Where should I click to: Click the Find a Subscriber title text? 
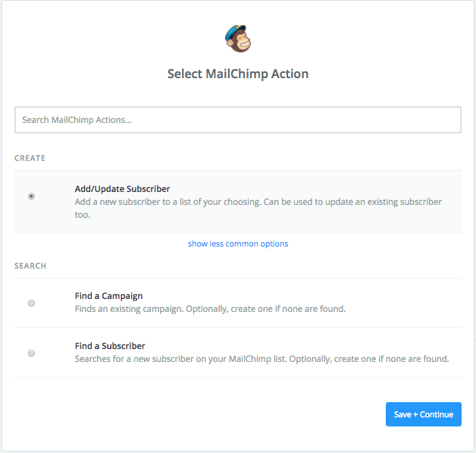110,346
